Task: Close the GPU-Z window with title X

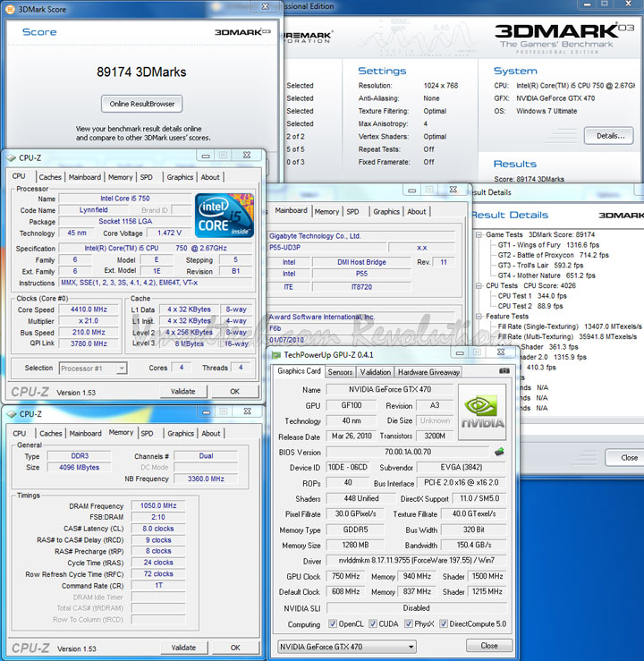Action: point(501,352)
